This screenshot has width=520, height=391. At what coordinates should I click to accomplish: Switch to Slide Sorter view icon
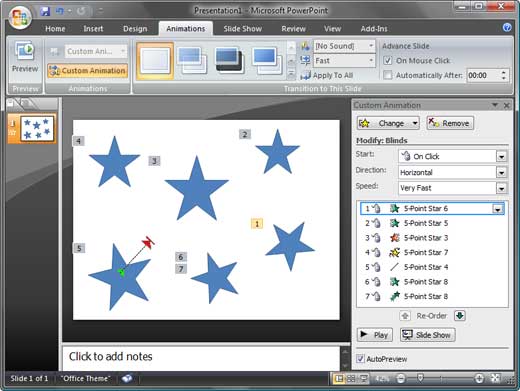point(351,379)
